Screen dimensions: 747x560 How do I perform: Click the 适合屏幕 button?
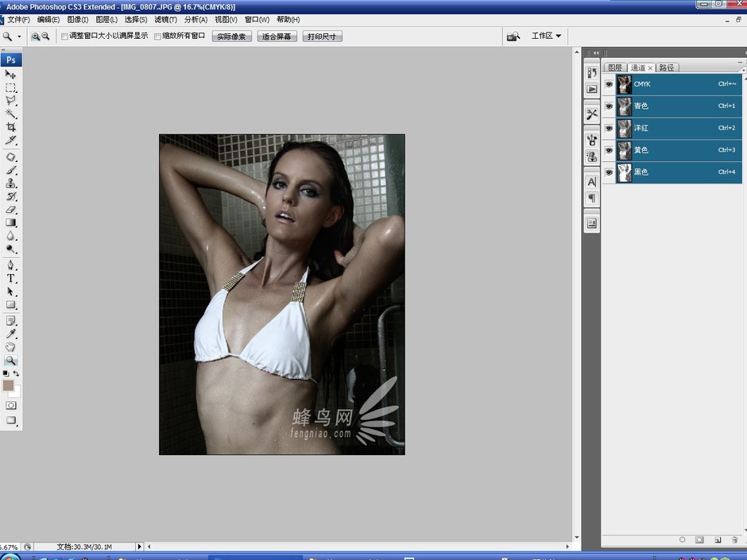point(277,37)
